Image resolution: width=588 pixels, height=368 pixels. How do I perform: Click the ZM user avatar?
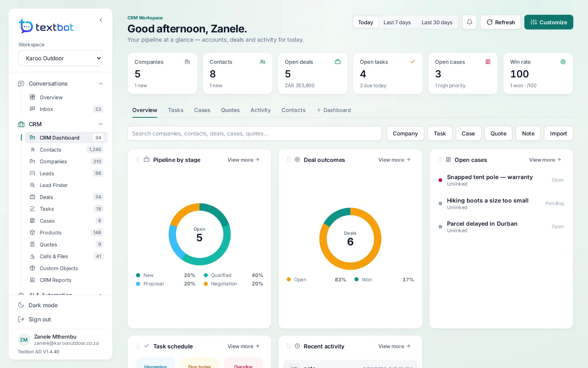[24, 340]
